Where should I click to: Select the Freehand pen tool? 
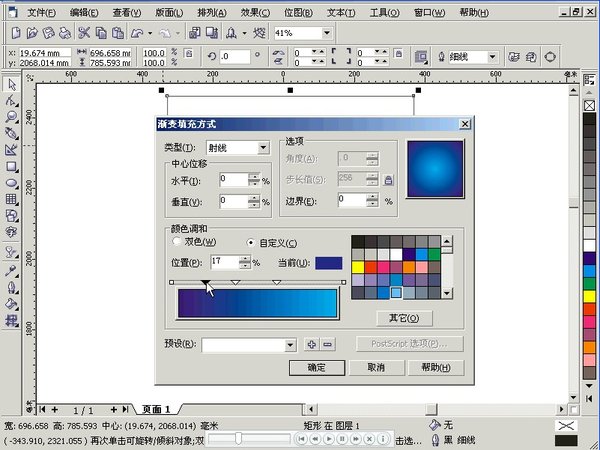pos(11,133)
